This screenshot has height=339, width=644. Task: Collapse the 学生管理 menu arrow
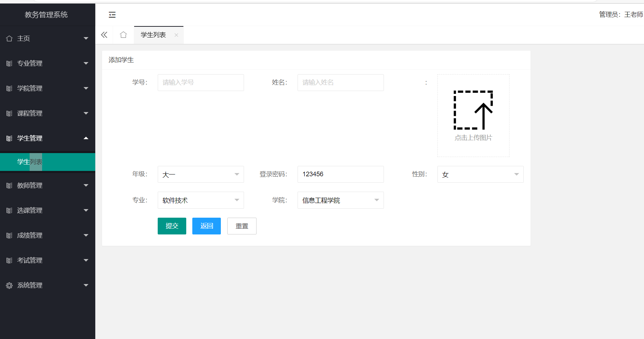[86, 138]
